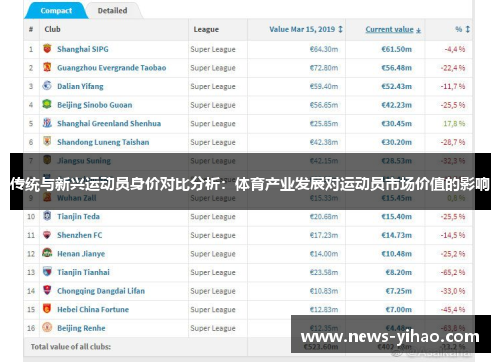Click the €8.20m current value

click(398, 272)
